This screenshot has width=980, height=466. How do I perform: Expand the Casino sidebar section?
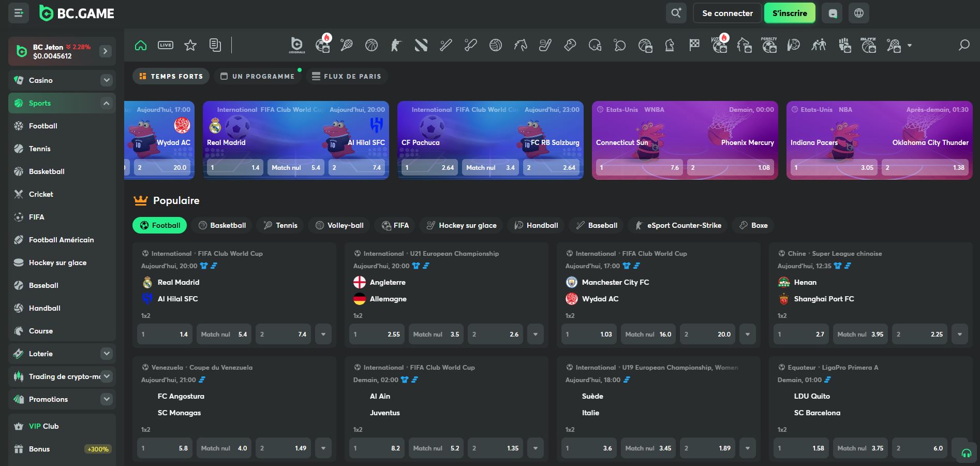(107, 80)
